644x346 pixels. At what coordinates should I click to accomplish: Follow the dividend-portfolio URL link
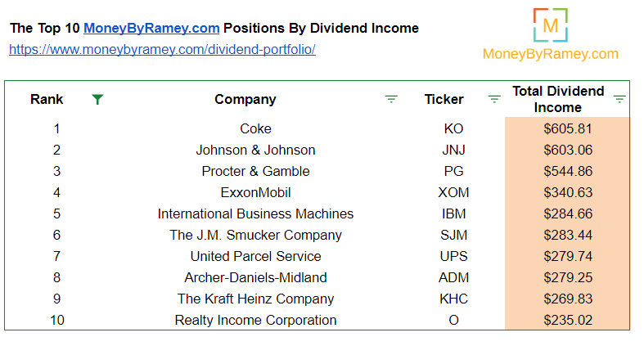click(162, 49)
